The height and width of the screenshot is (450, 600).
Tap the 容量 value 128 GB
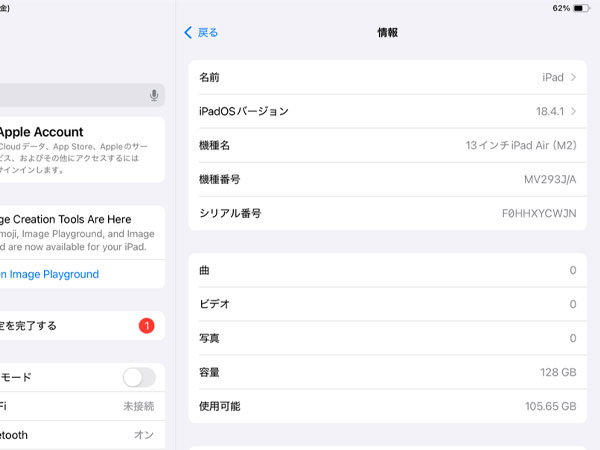coord(558,372)
